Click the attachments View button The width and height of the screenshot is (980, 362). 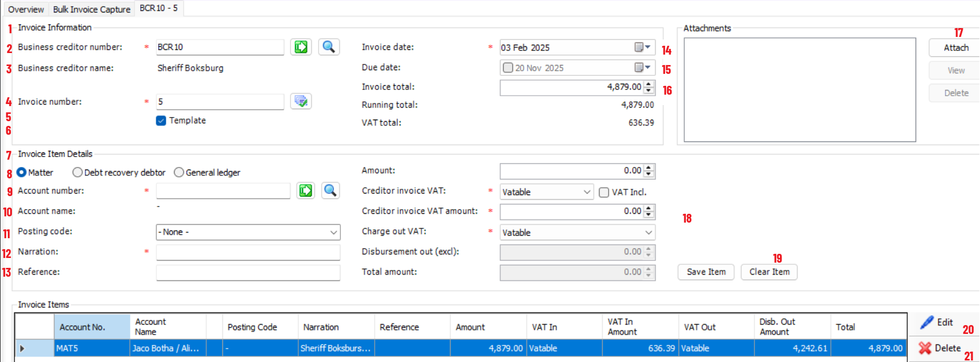[x=956, y=70]
